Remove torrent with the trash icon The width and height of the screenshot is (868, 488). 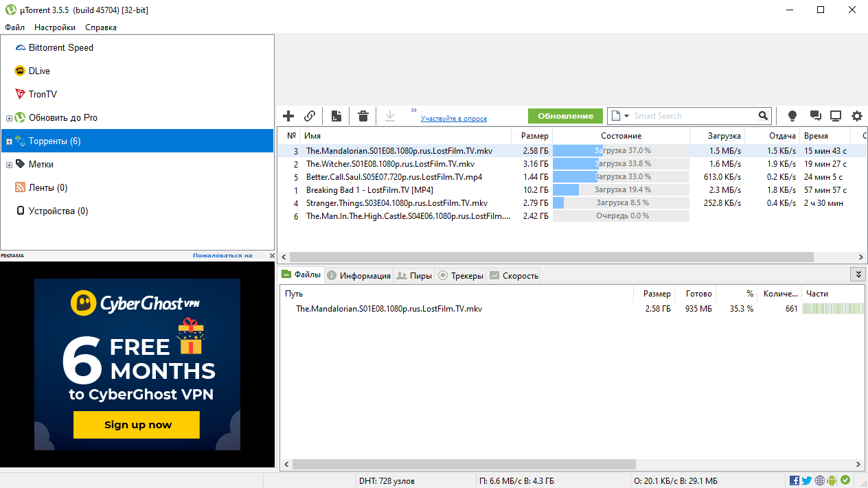tap(363, 116)
